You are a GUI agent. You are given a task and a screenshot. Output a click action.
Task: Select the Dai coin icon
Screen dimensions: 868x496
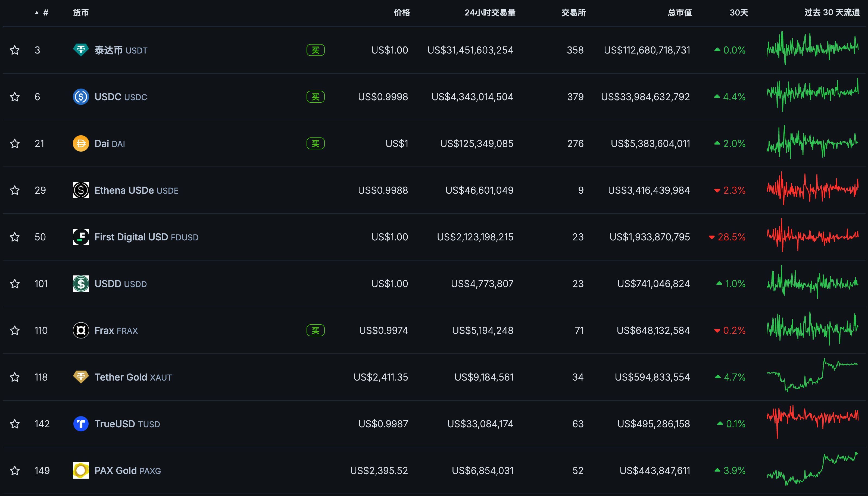coord(81,143)
